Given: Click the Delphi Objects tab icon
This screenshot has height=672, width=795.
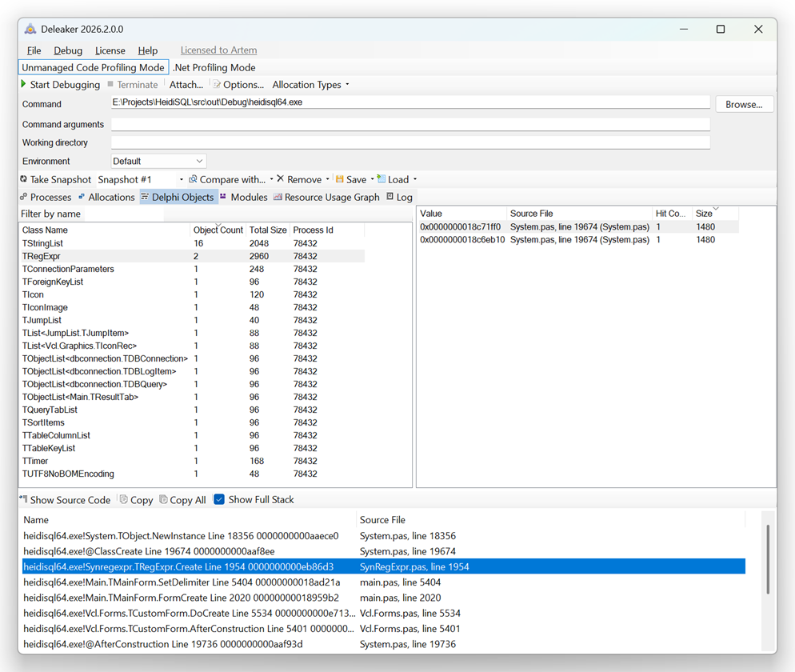Looking at the screenshot, I should coord(145,197).
